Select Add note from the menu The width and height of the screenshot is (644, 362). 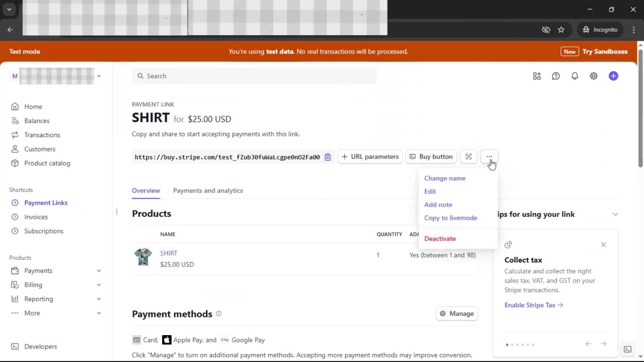[438, 205]
